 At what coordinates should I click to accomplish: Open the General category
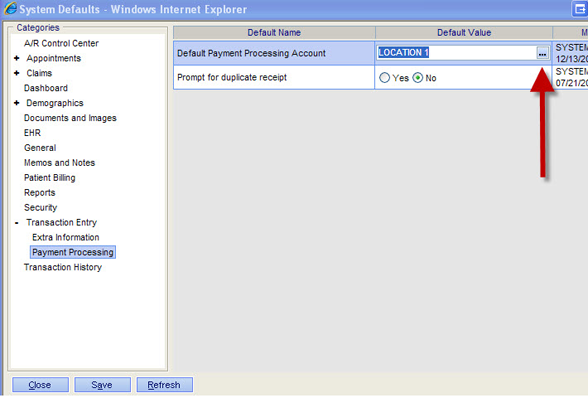tap(40, 148)
